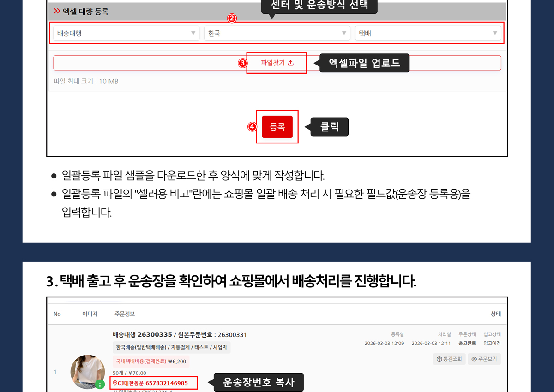Click the eye icon in 주문보기 button

tap(474, 359)
